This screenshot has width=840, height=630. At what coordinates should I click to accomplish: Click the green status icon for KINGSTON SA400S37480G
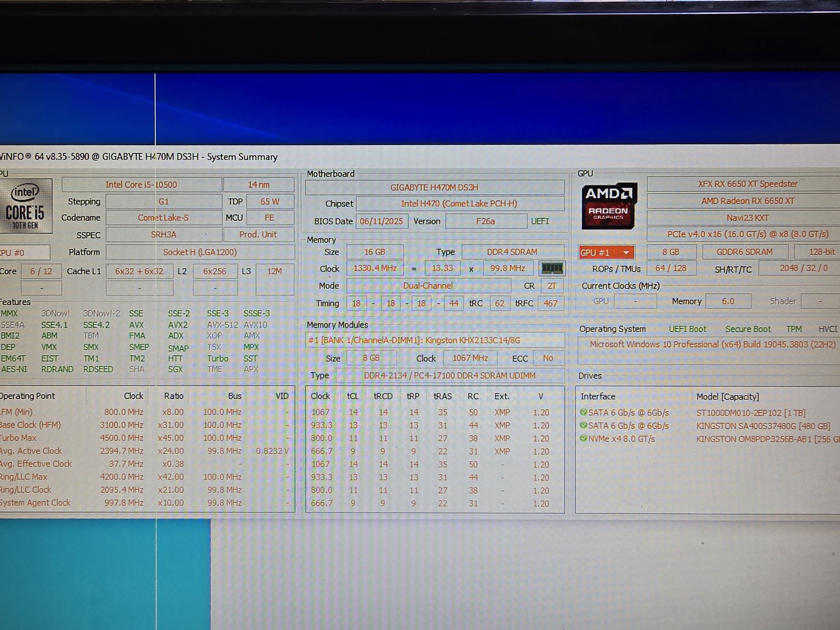click(x=583, y=426)
